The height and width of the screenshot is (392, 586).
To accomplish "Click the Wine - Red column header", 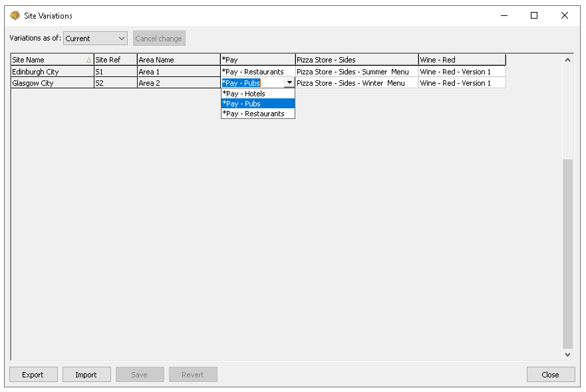I will [462, 60].
